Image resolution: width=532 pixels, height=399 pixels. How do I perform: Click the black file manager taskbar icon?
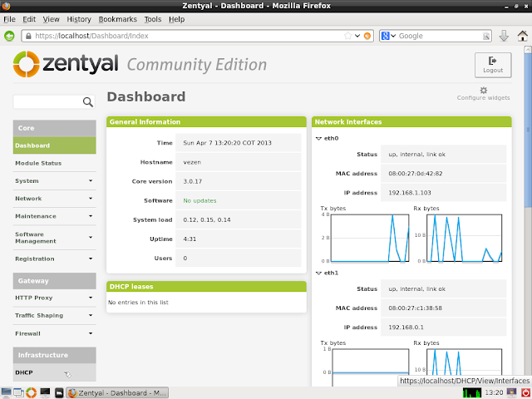click(x=59, y=393)
